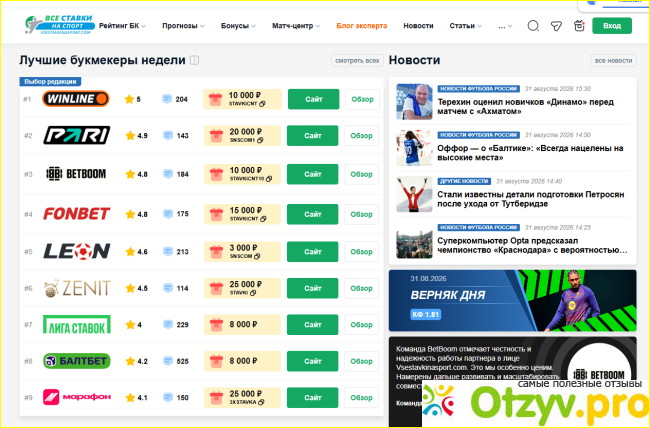This screenshot has width=650, height=428.
Task: Click Сайт button for PARI
Action: [x=313, y=136]
